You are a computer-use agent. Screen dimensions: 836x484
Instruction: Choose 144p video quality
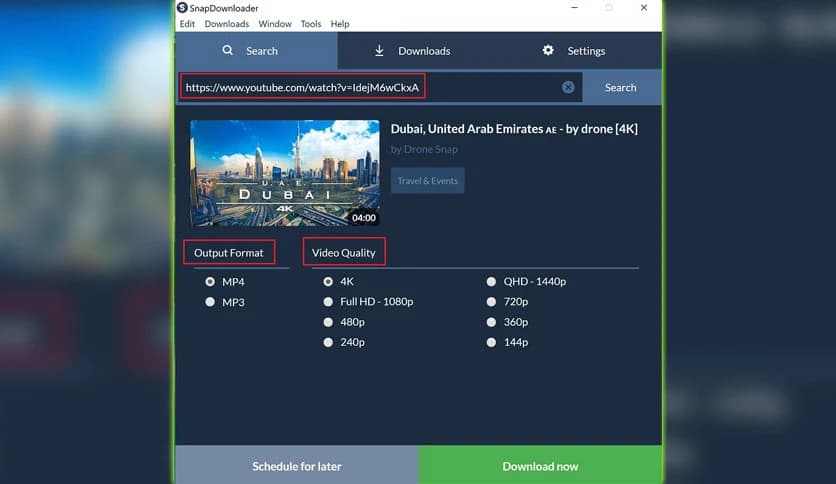(491, 342)
